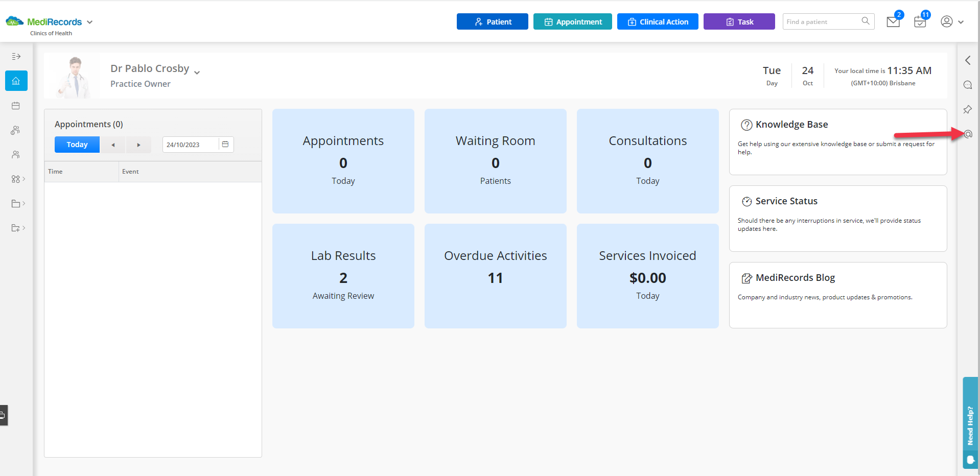The image size is (980, 476).
Task: Open the Consultations tile
Action: tap(648, 161)
